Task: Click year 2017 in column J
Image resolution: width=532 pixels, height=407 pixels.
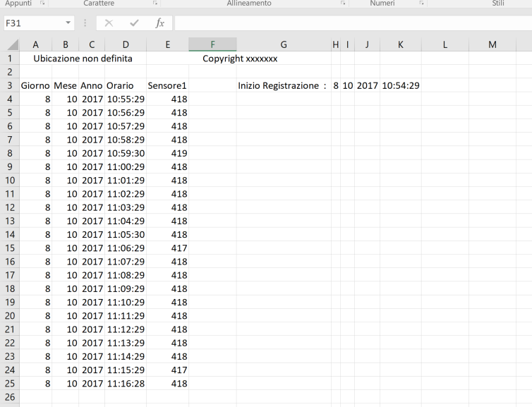Action: coord(367,85)
